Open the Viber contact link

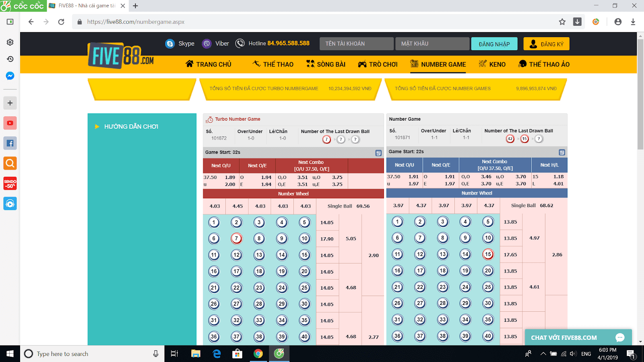(215, 43)
